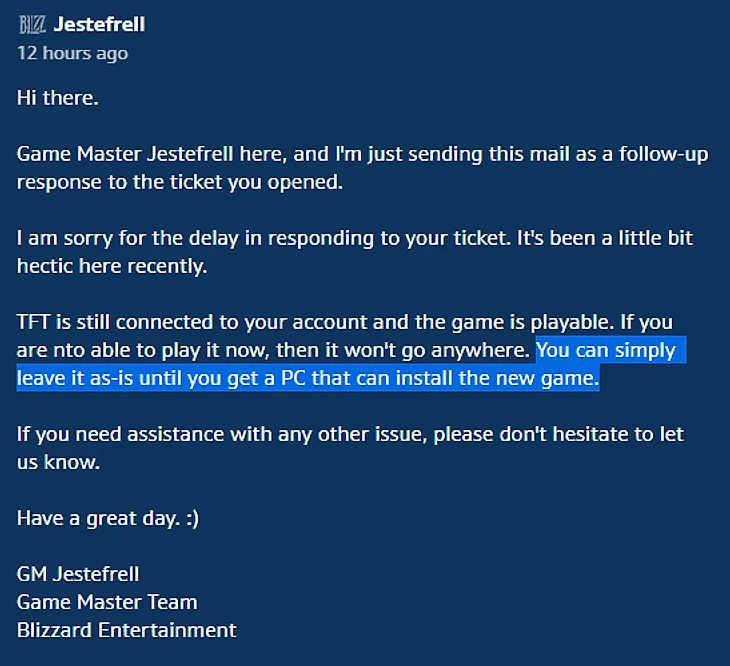Click the "GM Jestefrell" signature line
730x666 pixels.
tap(78, 574)
